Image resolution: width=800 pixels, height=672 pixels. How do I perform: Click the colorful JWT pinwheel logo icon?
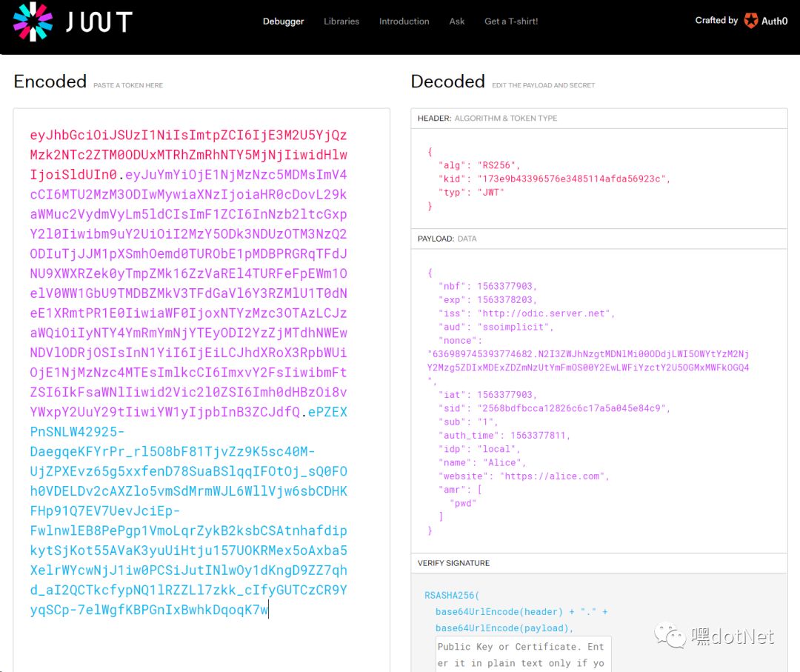33,21
